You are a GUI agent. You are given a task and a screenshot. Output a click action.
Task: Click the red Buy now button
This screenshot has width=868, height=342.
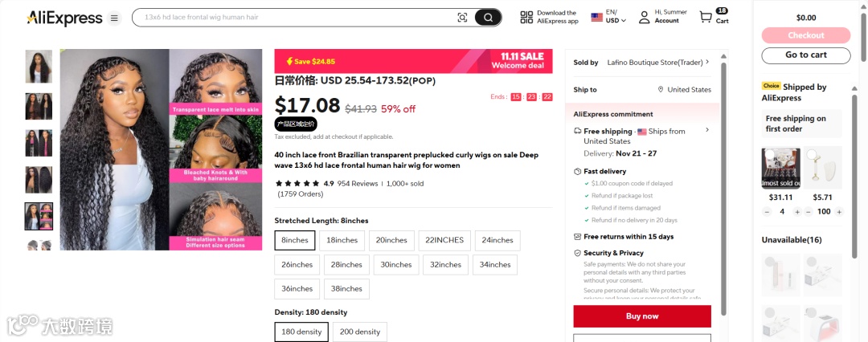click(642, 316)
